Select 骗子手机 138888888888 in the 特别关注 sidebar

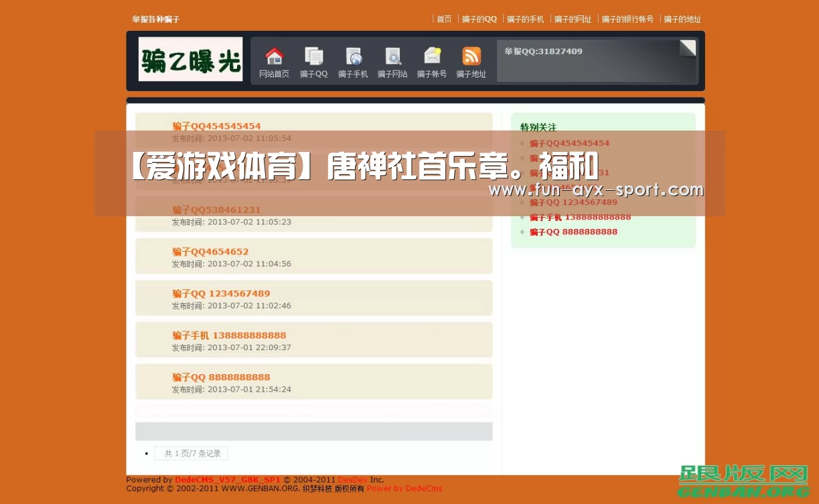(x=581, y=217)
